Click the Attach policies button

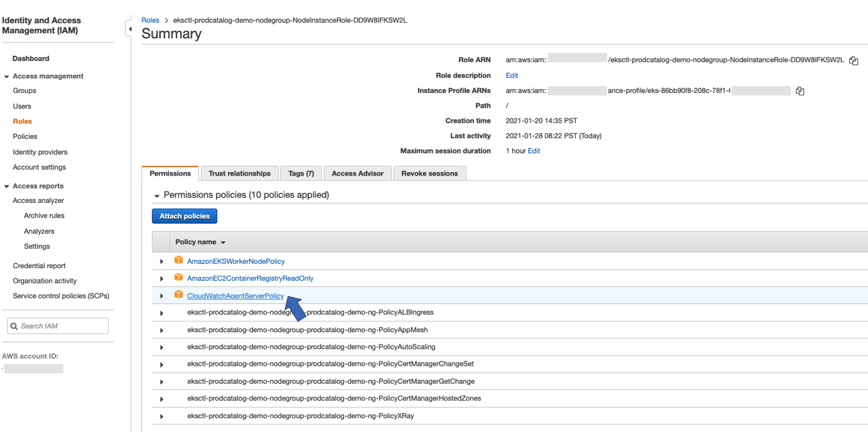184,216
